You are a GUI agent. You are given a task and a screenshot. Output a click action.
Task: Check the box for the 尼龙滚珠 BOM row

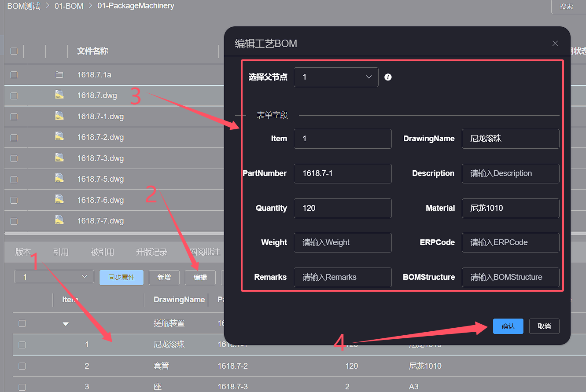tap(22, 345)
